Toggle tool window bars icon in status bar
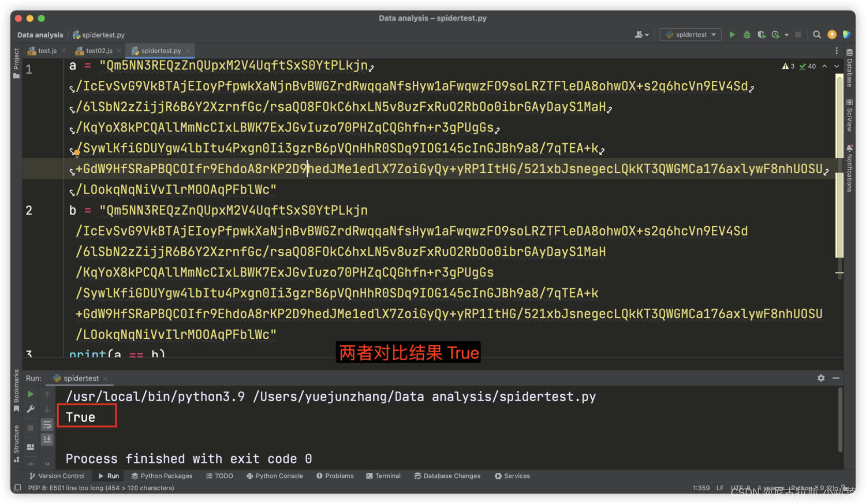 click(x=17, y=488)
